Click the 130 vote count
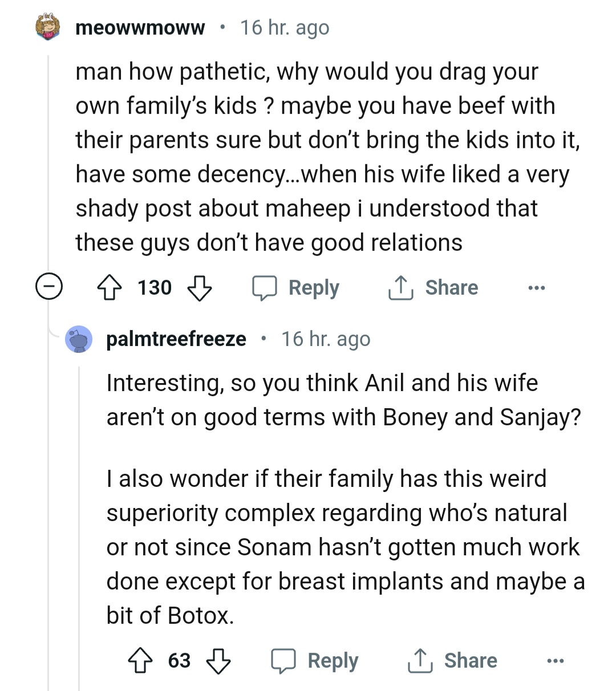 (155, 288)
